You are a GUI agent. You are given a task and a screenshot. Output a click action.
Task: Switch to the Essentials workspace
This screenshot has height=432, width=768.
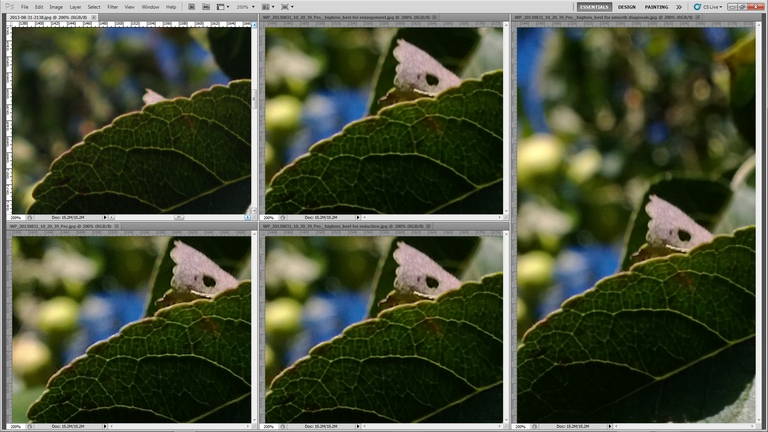click(x=594, y=7)
